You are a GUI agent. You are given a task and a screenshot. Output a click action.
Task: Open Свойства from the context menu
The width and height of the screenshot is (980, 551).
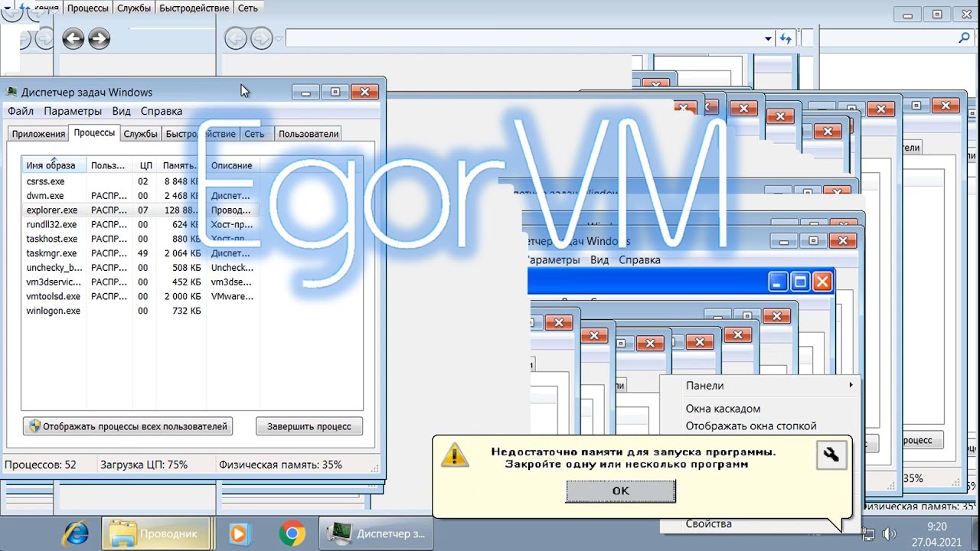(x=709, y=524)
